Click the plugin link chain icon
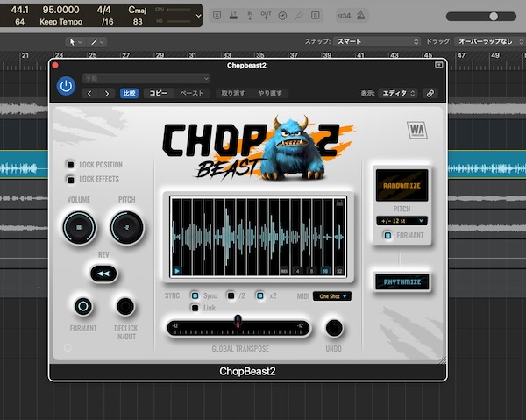This screenshot has width=526, height=420. (x=430, y=93)
